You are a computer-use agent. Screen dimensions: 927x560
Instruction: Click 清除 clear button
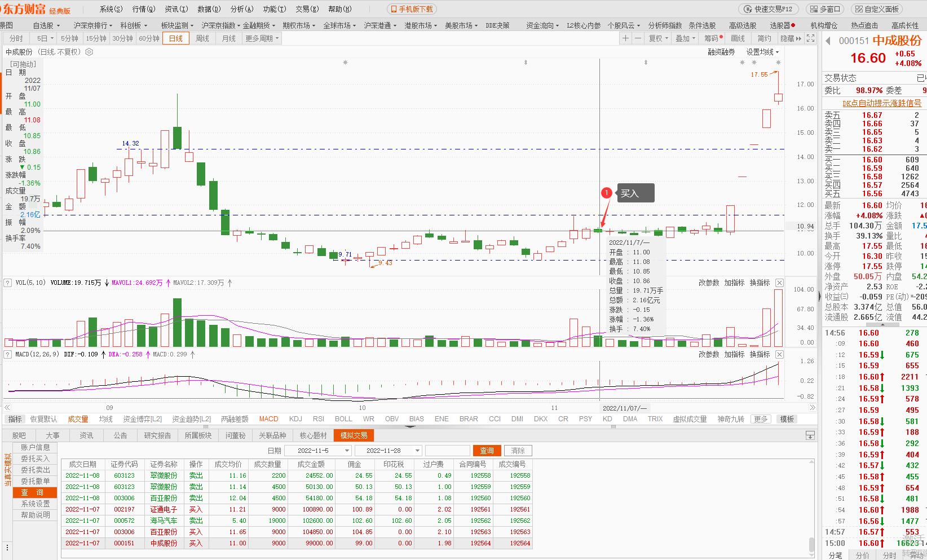(518, 451)
